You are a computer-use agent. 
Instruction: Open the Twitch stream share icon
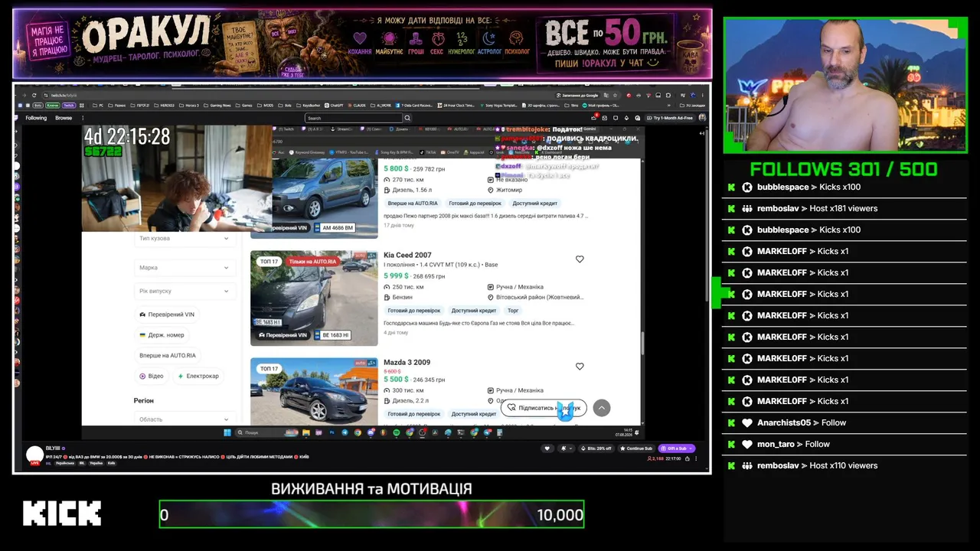(x=687, y=458)
